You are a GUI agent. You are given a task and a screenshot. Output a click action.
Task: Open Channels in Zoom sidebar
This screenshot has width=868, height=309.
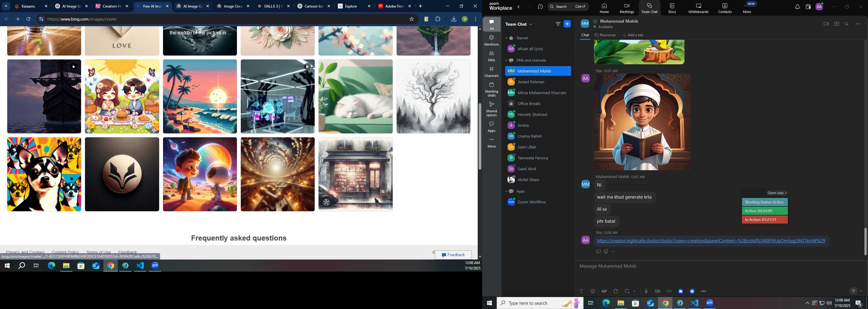click(x=492, y=72)
